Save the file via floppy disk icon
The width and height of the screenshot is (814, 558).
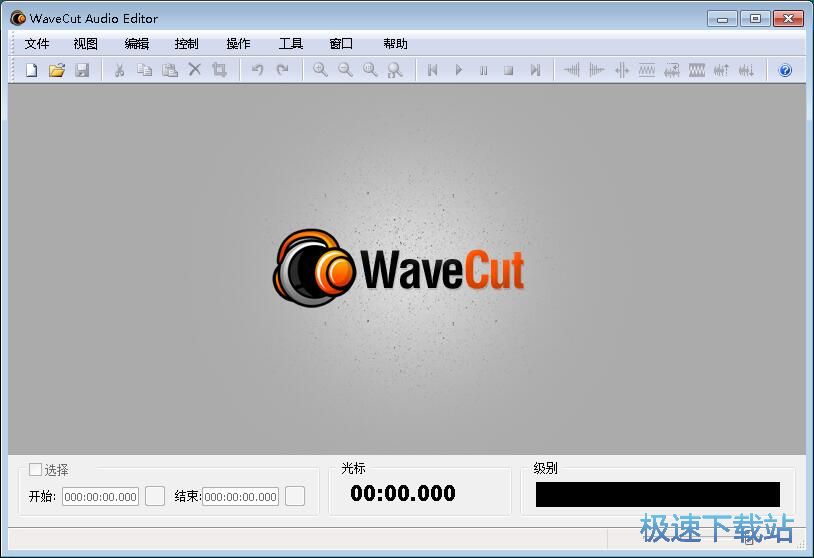tap(82, 70)
